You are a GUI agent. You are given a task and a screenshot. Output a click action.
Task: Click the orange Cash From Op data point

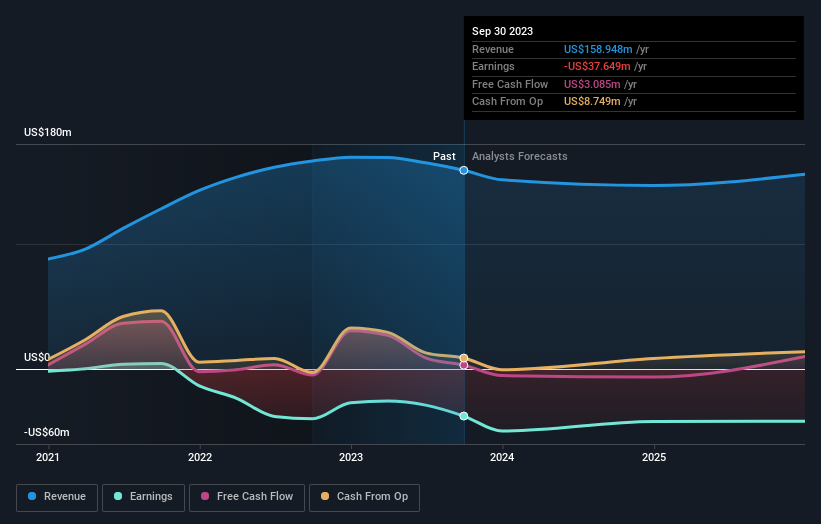pyautogui.click(x=464, y=358)
